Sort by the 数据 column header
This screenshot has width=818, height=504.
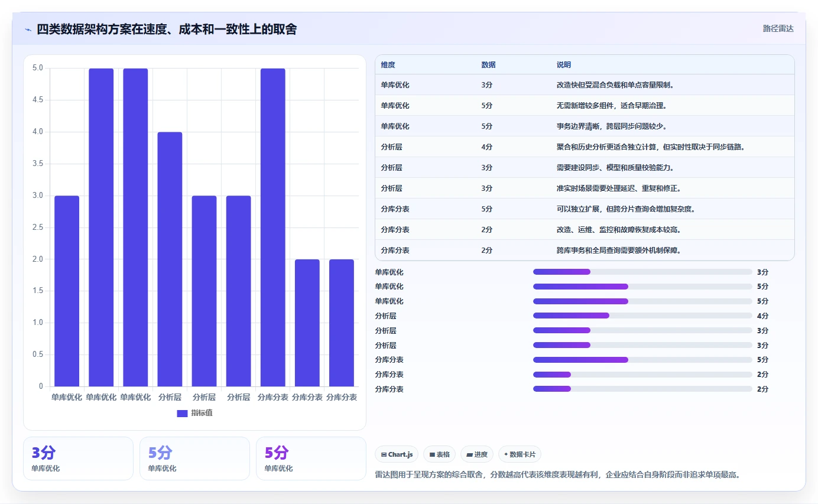(488, 64)
